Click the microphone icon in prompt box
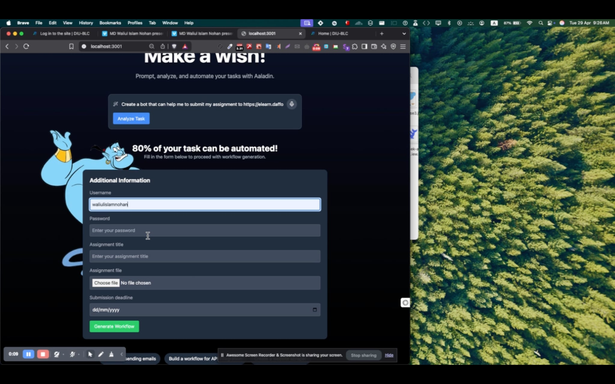 pos(291,104)
